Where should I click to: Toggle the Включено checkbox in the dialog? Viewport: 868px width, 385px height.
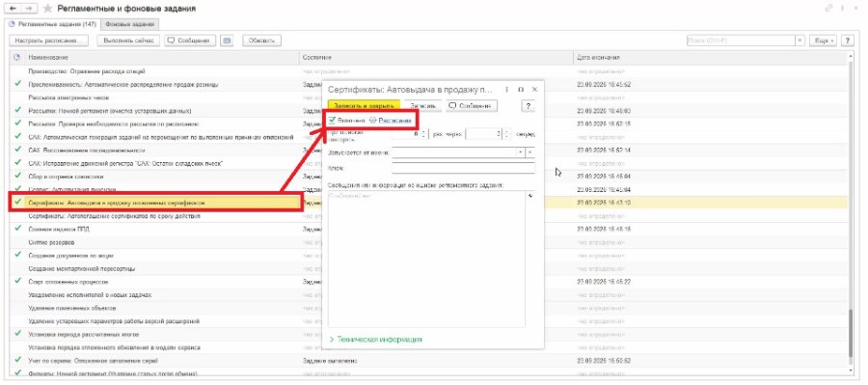(x=332, y=120)
